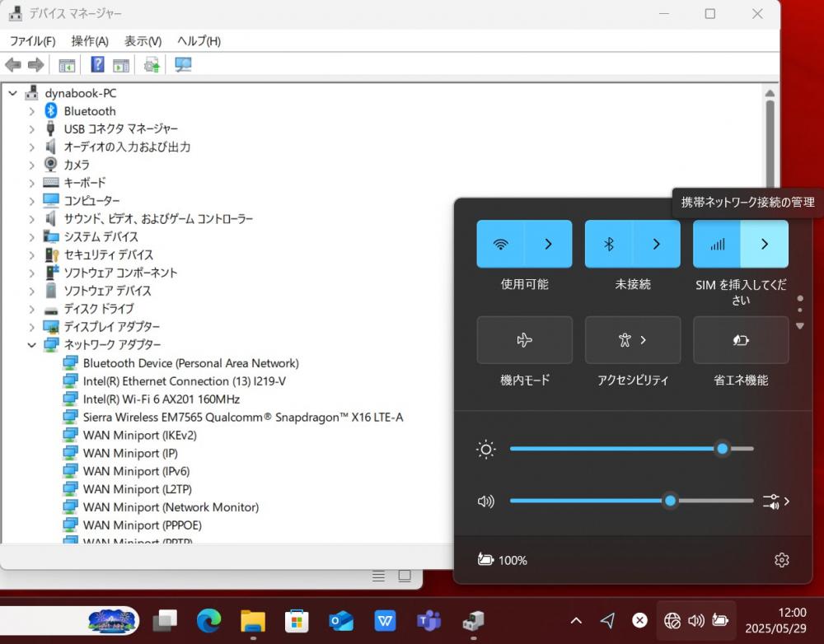
Task: Click the network globe icon in system tray
Action: (672, 621)
